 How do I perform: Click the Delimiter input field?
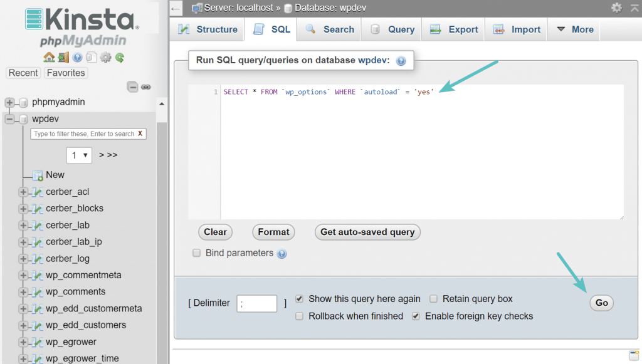click(256, 304)
